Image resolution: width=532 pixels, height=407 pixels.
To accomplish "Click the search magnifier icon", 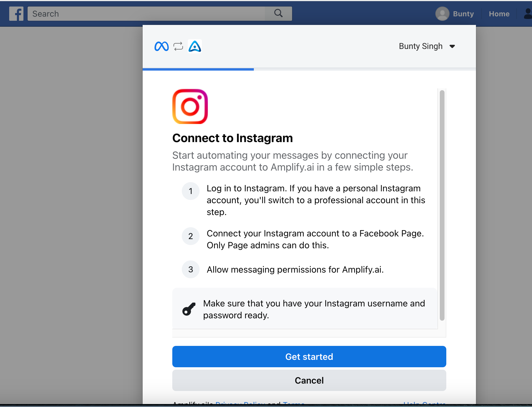I will pos(278,13).
